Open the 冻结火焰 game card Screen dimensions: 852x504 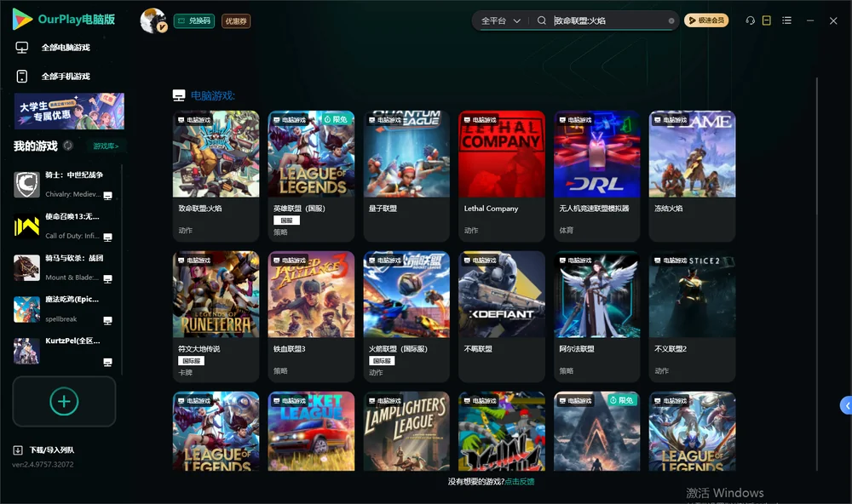tap(692, 176)
